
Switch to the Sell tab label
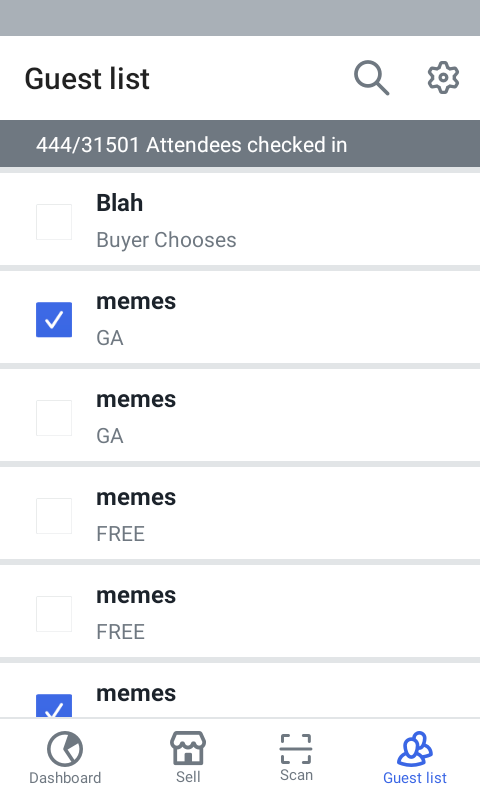pos(188,777)
